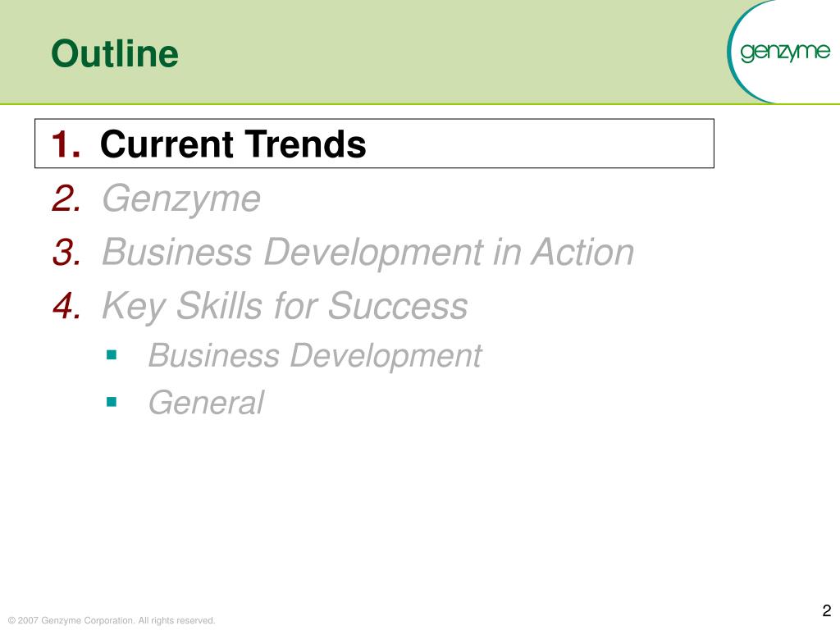Select Key Skills for Success item
840x630 pixels.
(x=285, y=307)
